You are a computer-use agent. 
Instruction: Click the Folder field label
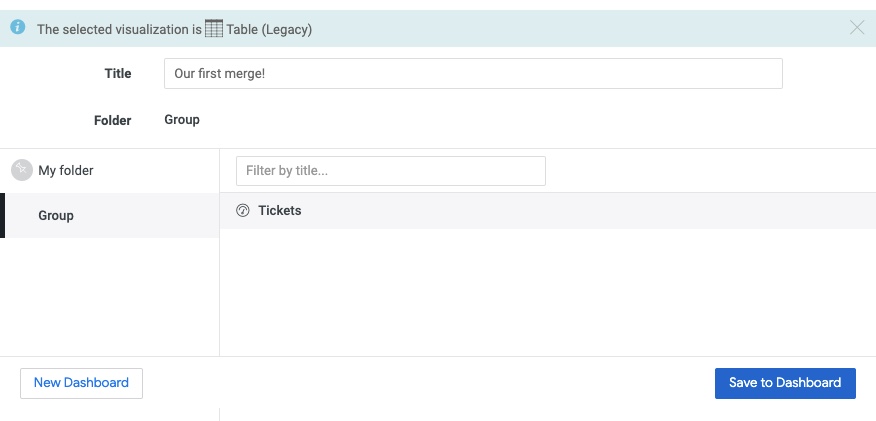112,120
